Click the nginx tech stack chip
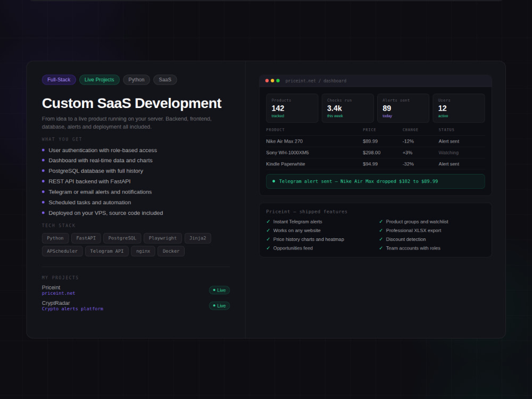This screenshot has height=399, width=532. click(143, 251)
